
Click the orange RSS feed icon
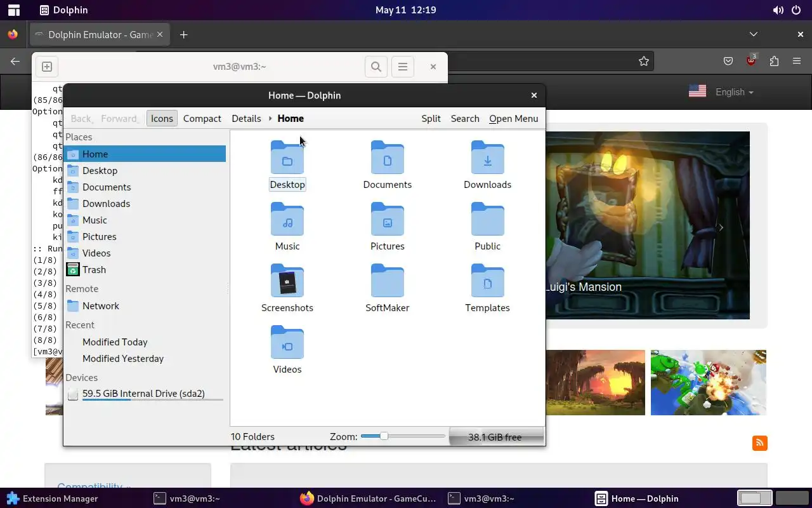tap(760, 443)
